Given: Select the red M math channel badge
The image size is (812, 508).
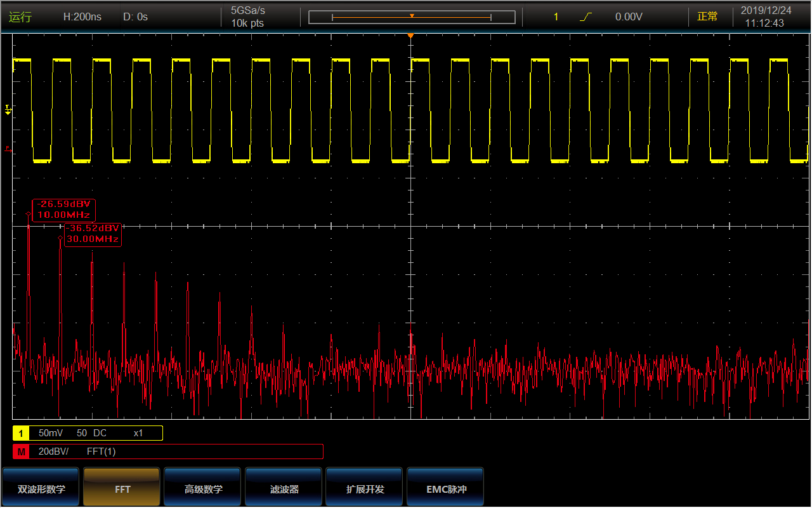Looking at the screenshot, I should click(x=22, y=451).
